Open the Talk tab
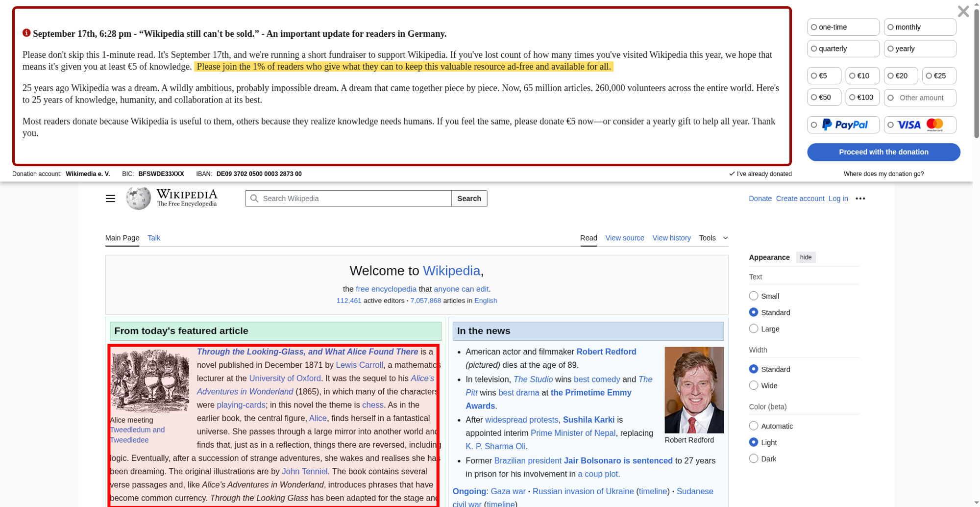The image size is (980, 507). tap(154, 238)
